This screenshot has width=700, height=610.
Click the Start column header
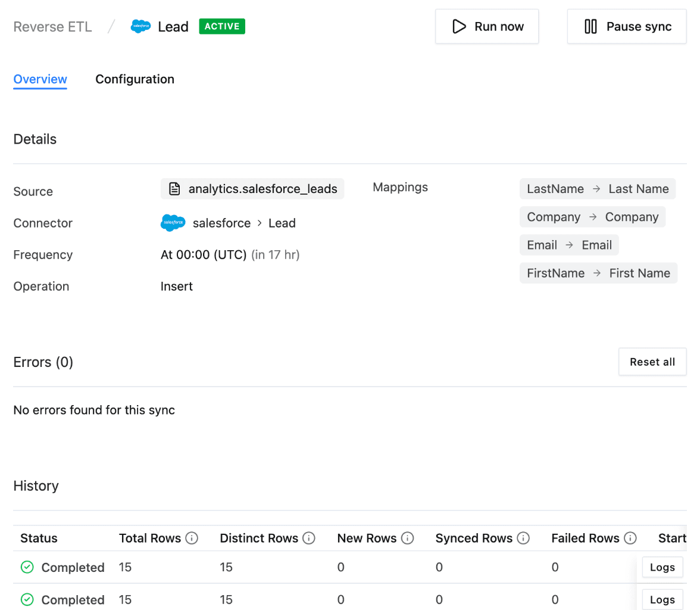coord(672,538)
